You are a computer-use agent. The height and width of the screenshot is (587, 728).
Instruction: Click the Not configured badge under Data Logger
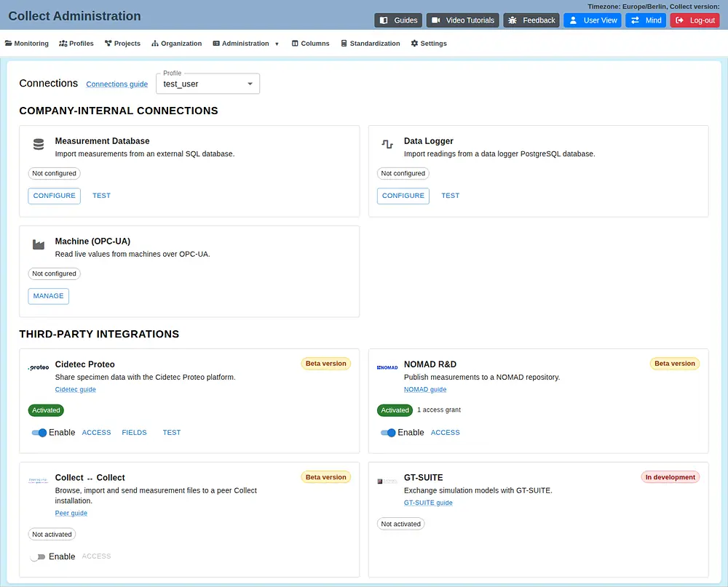pyautogui.click(x=403, y=173)
